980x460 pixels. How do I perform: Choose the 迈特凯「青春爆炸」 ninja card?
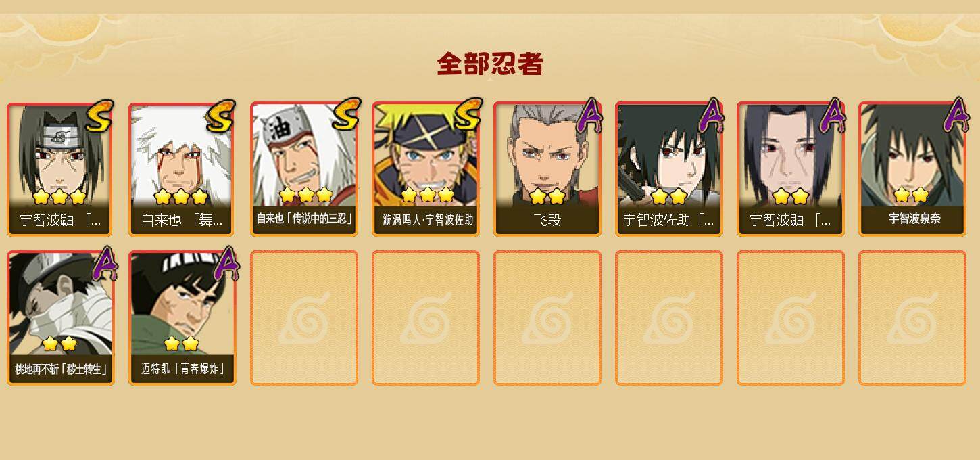tap(182, 318)
